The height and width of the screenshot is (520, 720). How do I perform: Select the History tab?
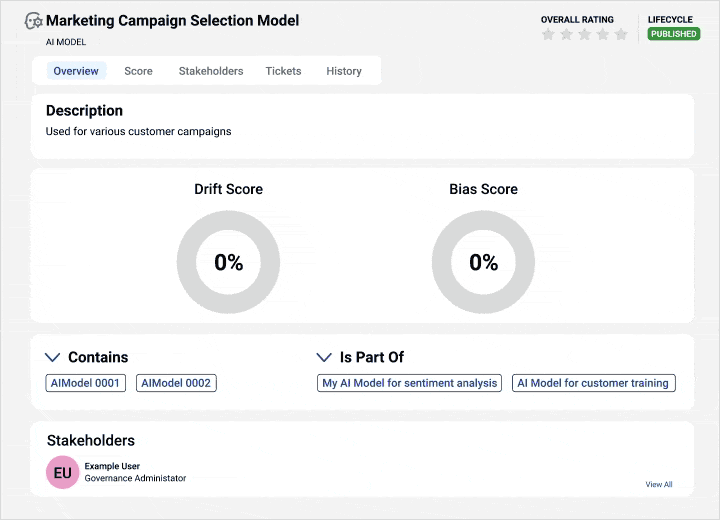(x=344, y=71)
